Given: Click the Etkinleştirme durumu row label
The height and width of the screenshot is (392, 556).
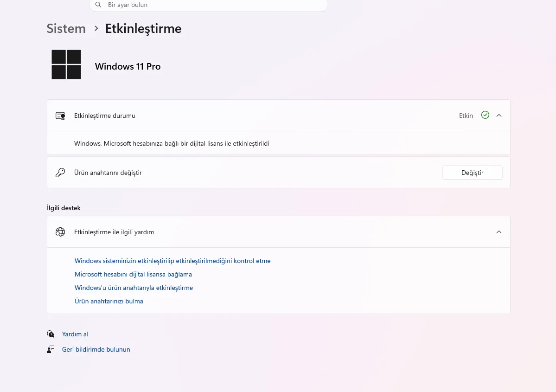Looking at the screenshot, I should click(105, 116).
